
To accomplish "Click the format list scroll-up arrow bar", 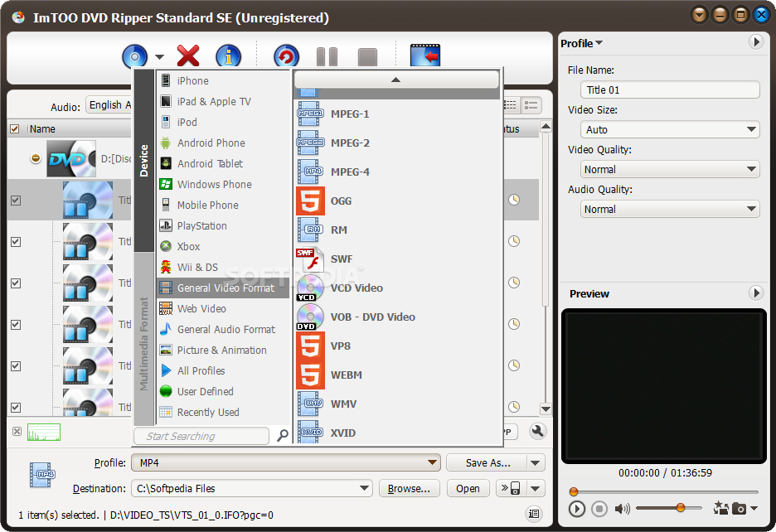I will 396,80.
